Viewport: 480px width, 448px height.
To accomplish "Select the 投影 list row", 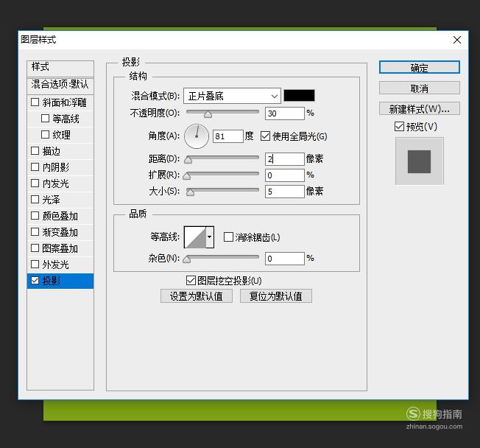I will 60,281.
